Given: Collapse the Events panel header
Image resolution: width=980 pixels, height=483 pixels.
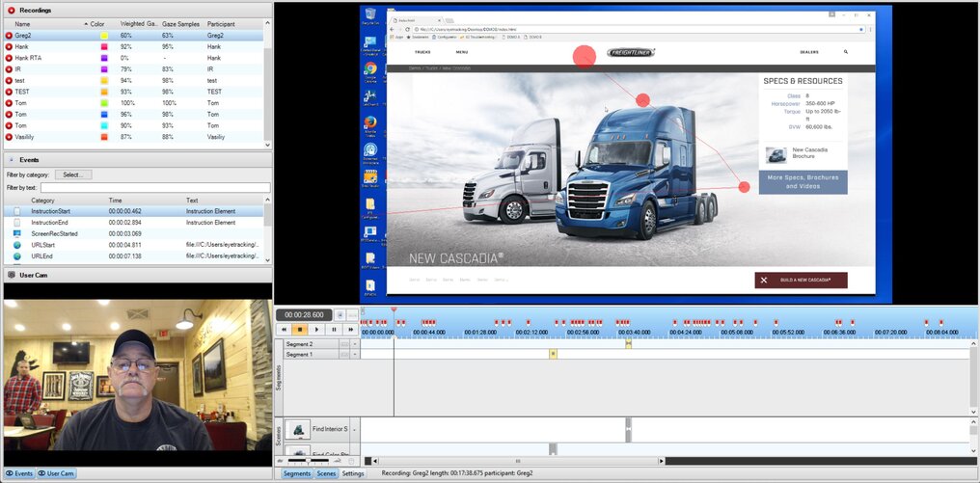Looking at the screenshot, I should pyautogui.click(x=138, y=160).
